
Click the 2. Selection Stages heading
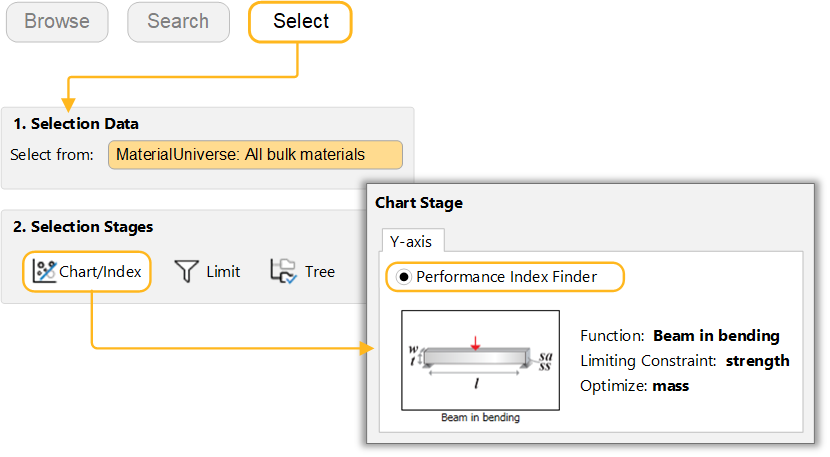[x=83, y=227]
